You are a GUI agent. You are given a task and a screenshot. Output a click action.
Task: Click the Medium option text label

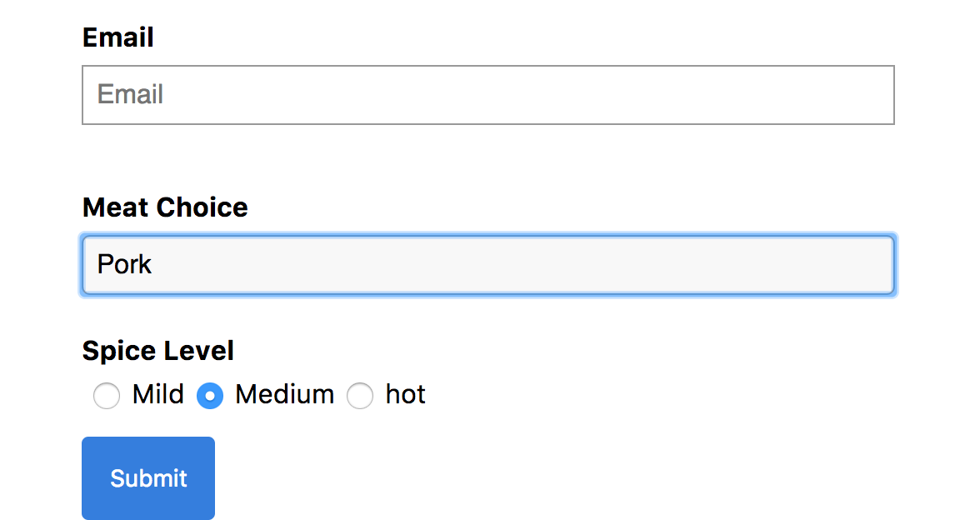284,394
